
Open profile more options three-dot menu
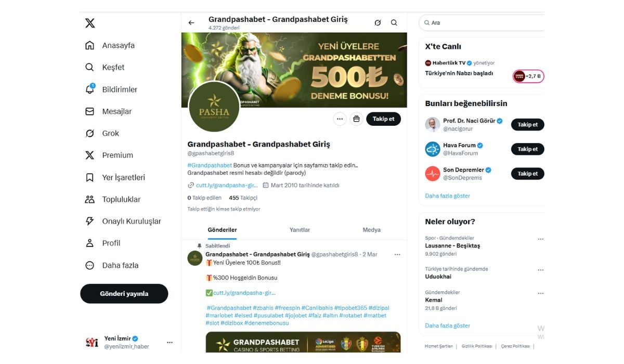pyautogui.click(x=340, y=119)
